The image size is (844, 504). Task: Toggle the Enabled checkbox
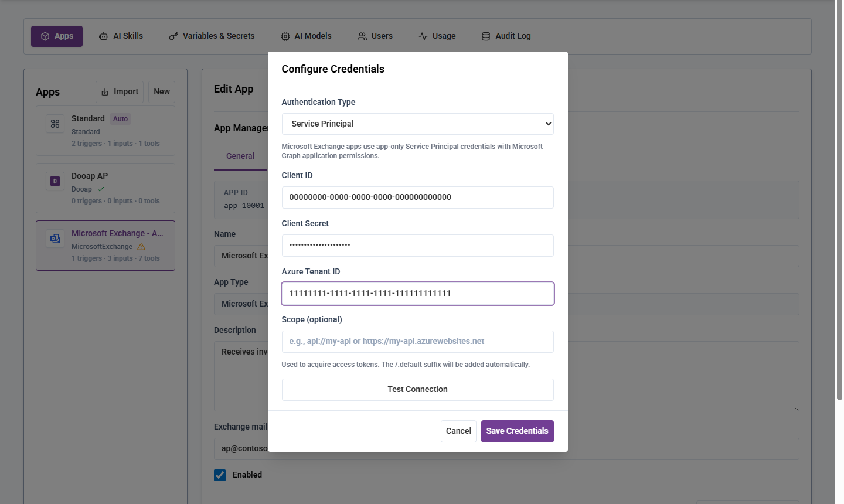[x=220, y=475]
